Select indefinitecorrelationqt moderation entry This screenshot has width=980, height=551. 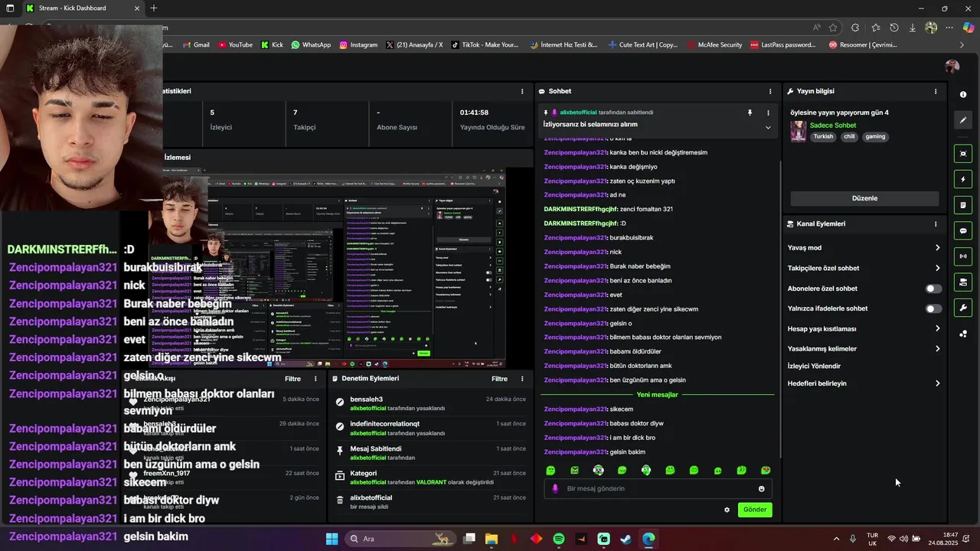point(431,429)
